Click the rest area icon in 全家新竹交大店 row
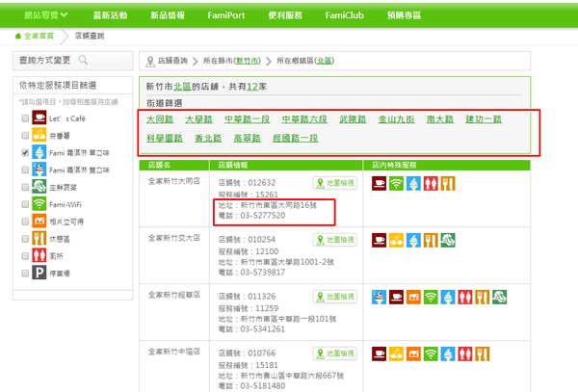 (x=431, y=240)
